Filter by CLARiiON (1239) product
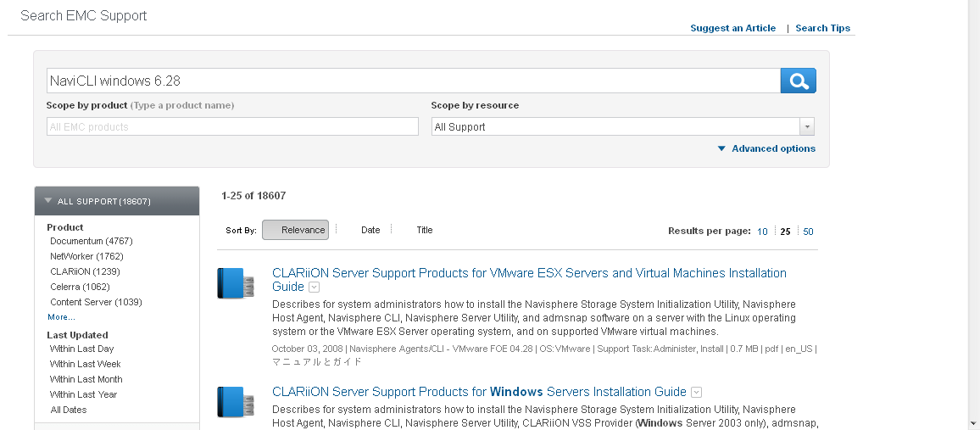This screenshot has height=430, width=980. coord(85,272)
